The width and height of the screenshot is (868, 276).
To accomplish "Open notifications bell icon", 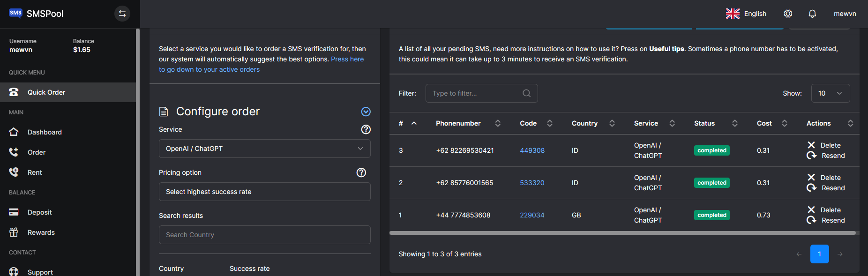I will [x=812, y=14].
